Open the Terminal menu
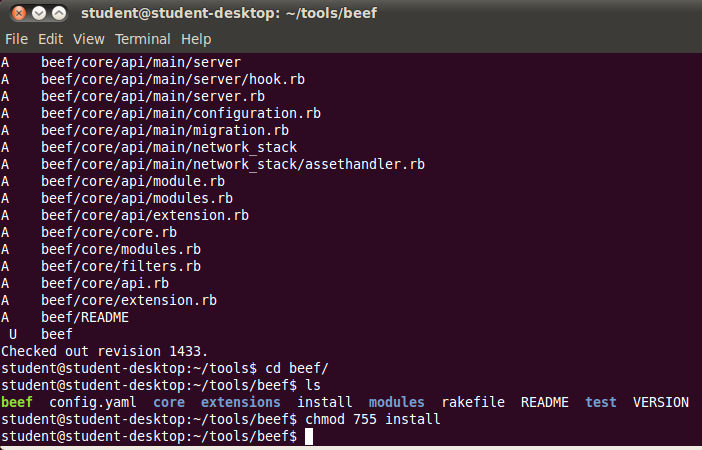 coord(142,39)
